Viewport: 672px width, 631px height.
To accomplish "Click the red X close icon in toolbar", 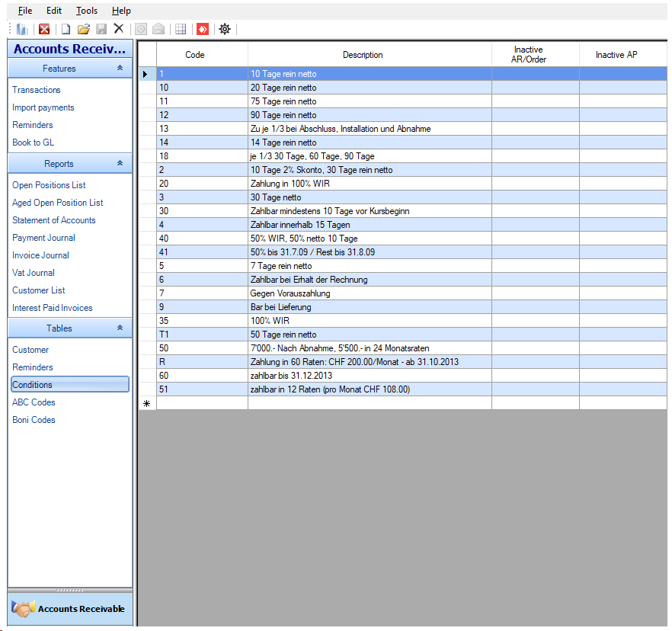I will pos(44,29).
